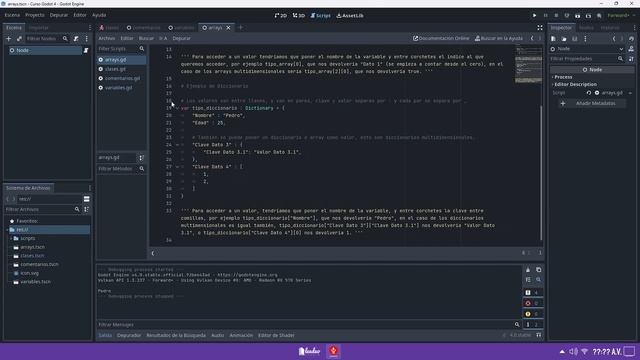This screenshot has width=640, height=360.
Task: Open the Ayuda menu in the menu bar
Action: click(x=99, y=15)
